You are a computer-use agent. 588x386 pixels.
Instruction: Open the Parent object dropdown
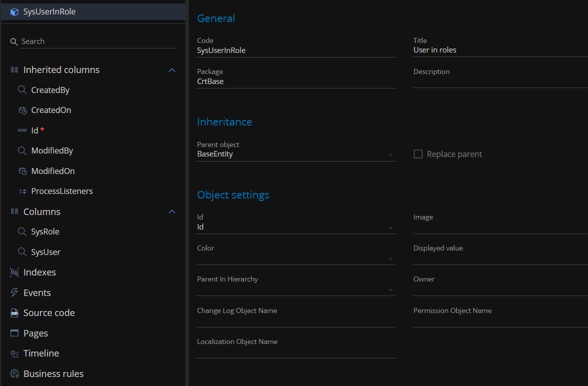pos(390,155)
